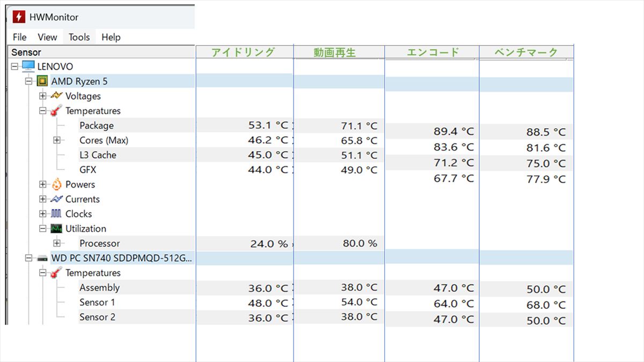Click the WD PC SN740 drive icon
Viewport: 644px width, 362px height.
coord(42,258)
